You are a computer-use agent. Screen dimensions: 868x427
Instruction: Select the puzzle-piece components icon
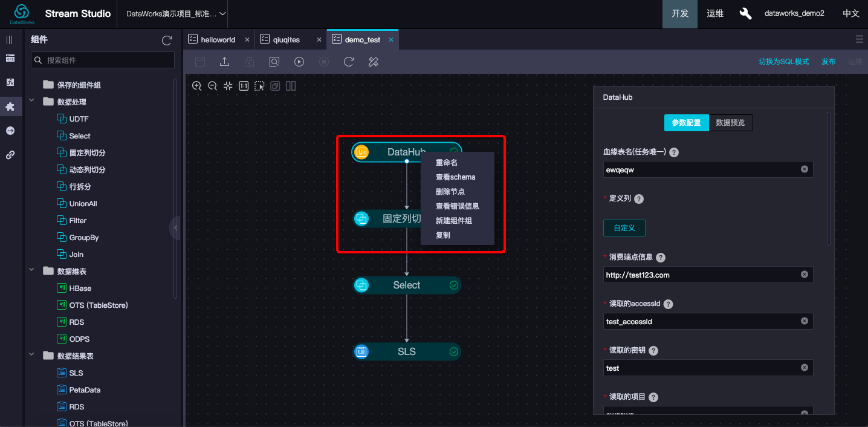pyautogui.click(x=10, y=106)
